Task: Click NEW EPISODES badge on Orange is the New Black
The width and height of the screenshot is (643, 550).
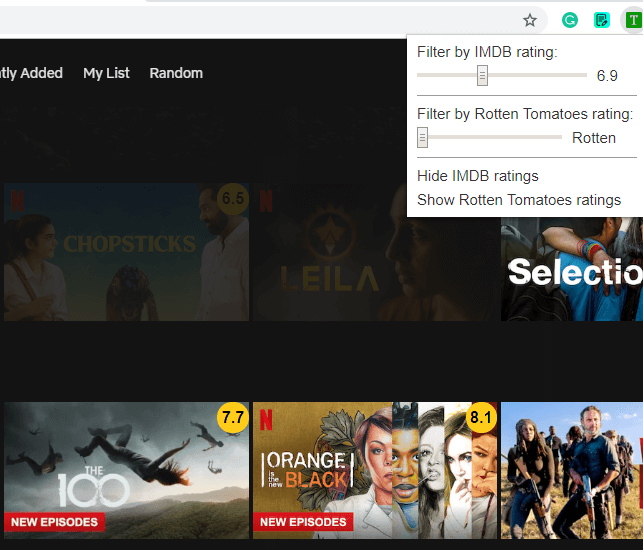Action: 303,522
